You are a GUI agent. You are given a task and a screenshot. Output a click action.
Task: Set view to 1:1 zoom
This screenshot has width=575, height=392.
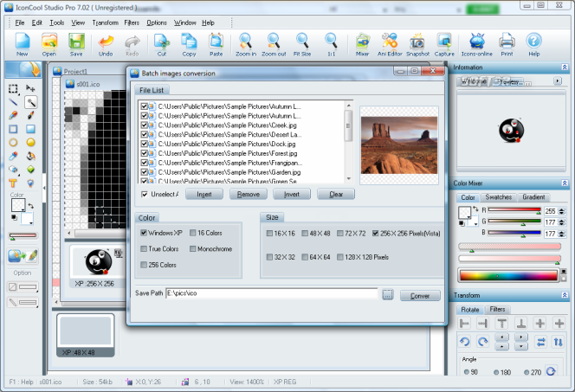[331, 44]
